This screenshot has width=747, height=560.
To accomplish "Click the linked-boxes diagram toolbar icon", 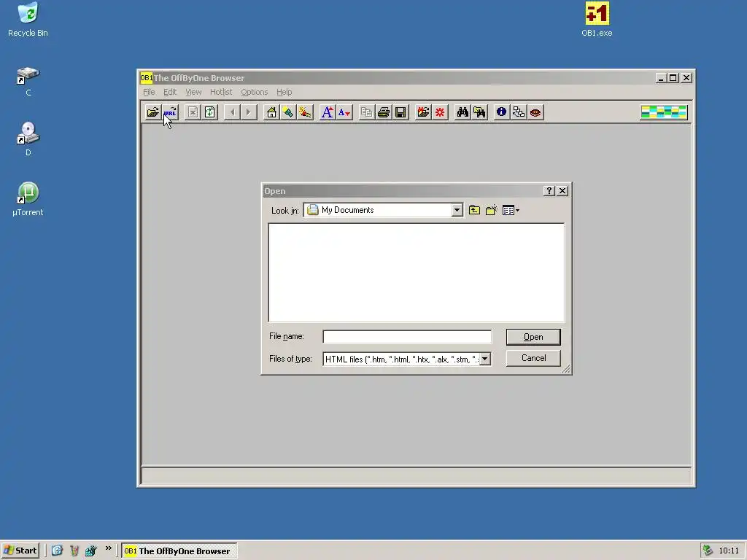I will click(519, 112).
